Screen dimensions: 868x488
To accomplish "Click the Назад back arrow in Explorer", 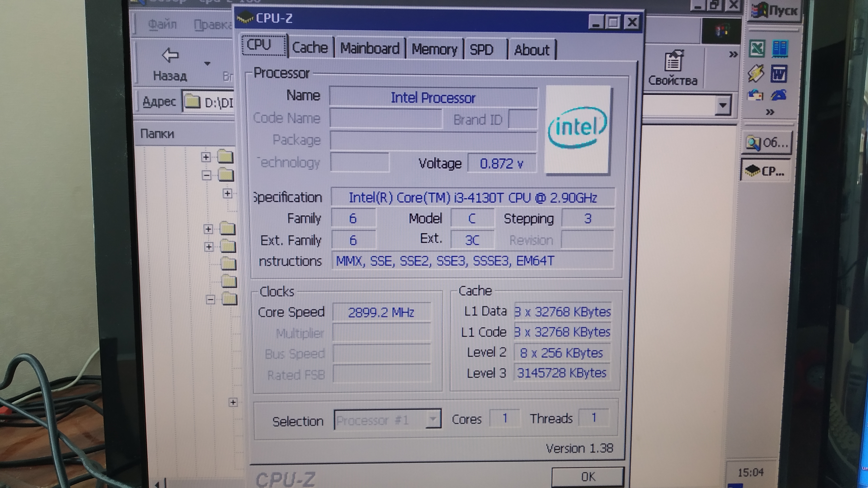I will click(170, 55).
